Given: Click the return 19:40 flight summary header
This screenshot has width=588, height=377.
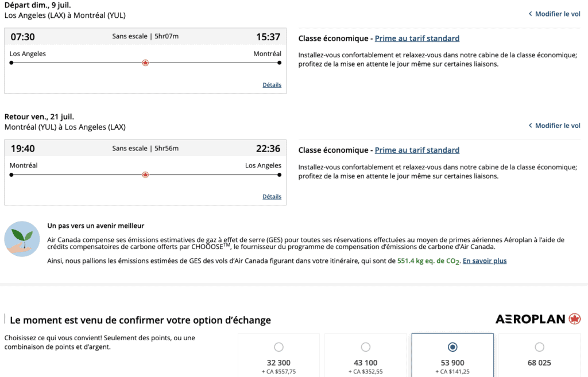Looking at the screenshot, I should (145, 149).
